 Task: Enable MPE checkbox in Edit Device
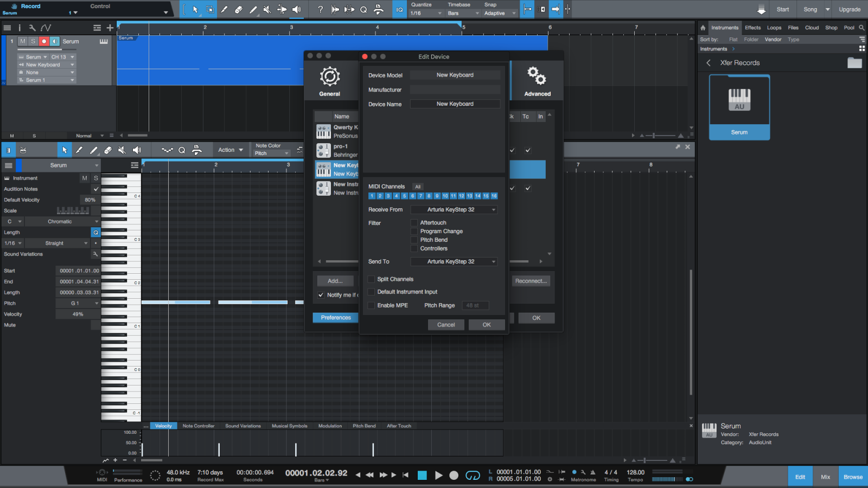(372, 305)
